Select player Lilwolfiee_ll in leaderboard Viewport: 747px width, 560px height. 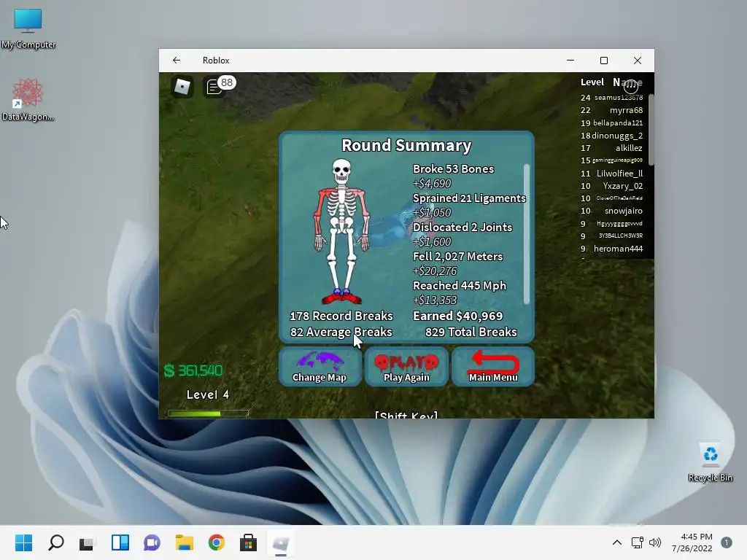(612, 174)
